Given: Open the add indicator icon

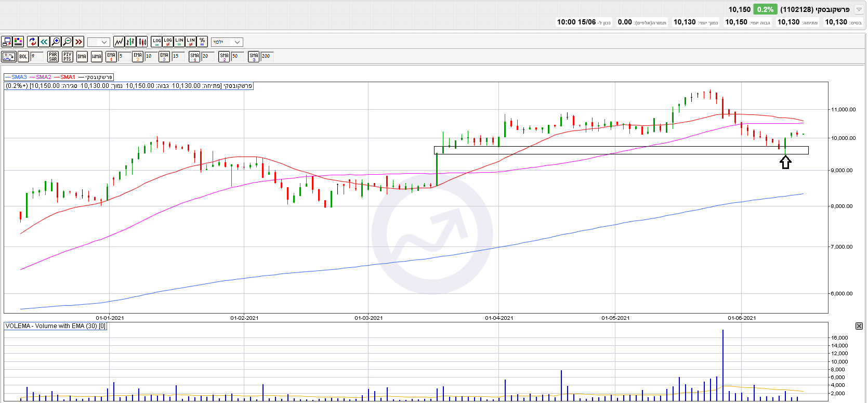Looking at the screenshot, I should point(9,56).
